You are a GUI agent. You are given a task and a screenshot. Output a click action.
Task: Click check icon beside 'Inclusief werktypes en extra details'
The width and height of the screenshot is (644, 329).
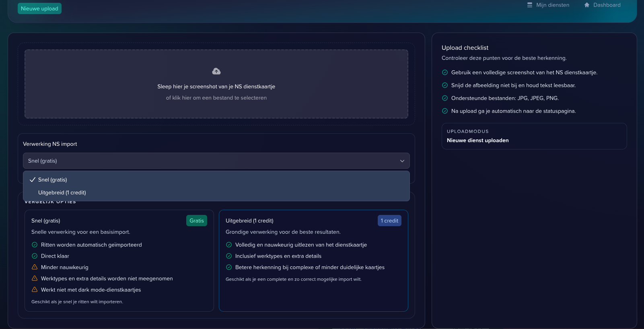tap(229, 256)
